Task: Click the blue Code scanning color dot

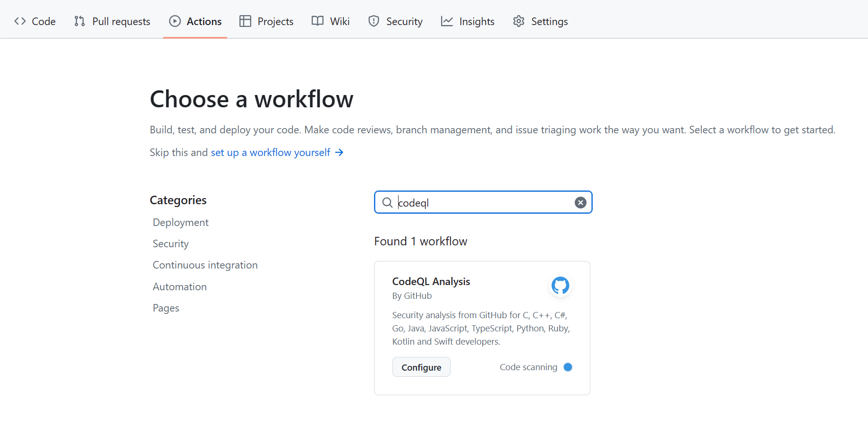Action: [568, 367]
